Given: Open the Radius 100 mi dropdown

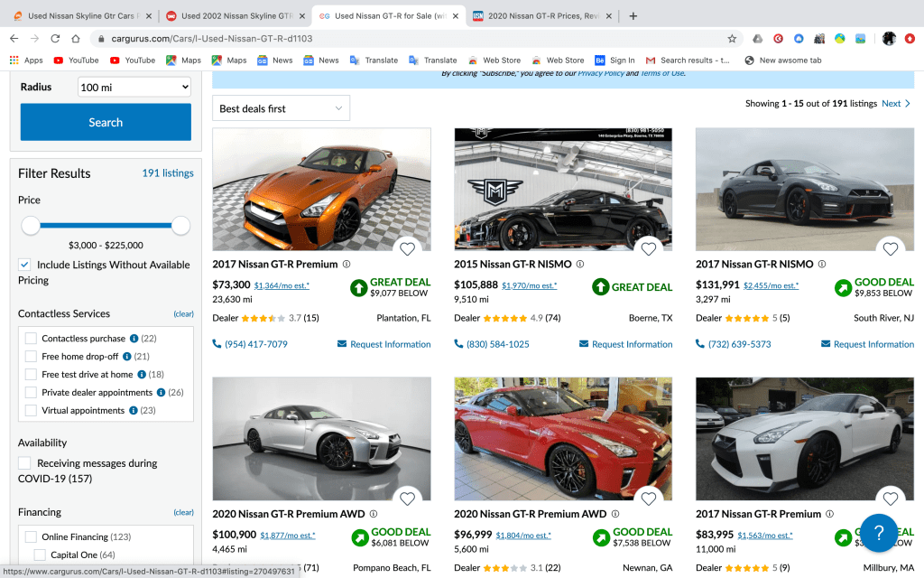Looking at the screenshot, I should 134,88.
